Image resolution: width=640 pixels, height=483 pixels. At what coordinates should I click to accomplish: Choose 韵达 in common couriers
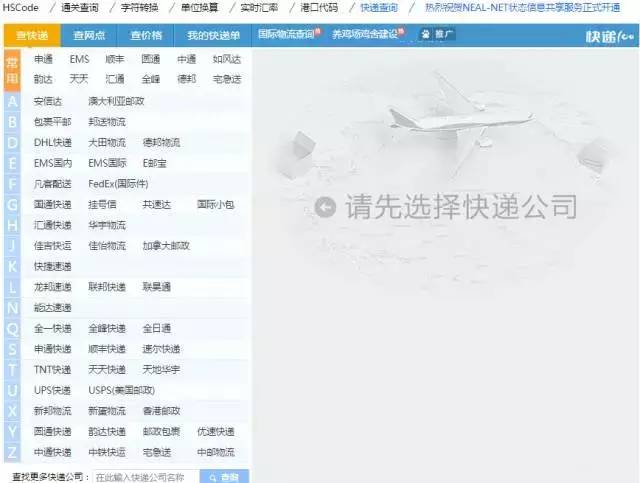pyautogui.click(x=43, y=79)
